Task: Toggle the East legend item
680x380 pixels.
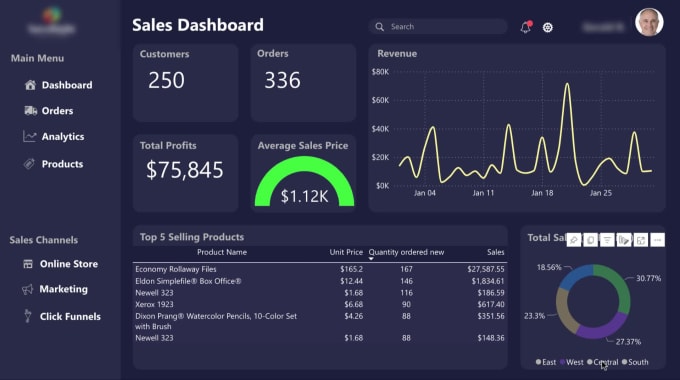Action: [546, 362]
